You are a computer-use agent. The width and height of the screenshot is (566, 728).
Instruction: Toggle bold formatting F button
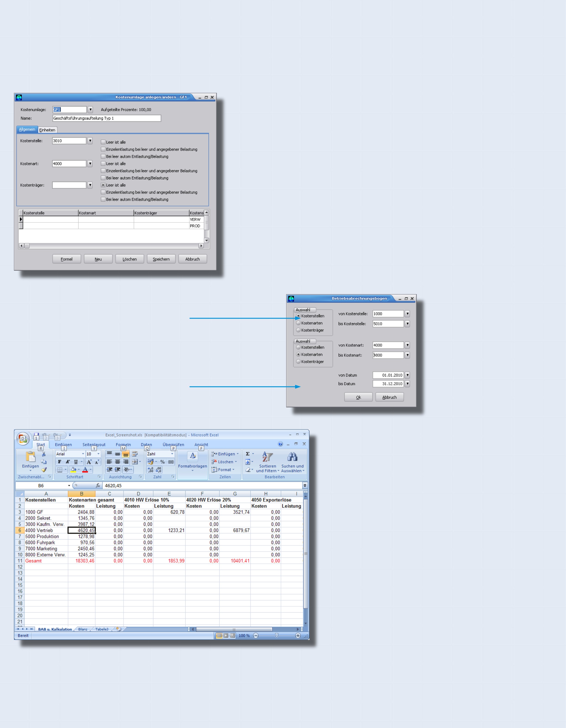pyautogui.click(x=60, y=462)
